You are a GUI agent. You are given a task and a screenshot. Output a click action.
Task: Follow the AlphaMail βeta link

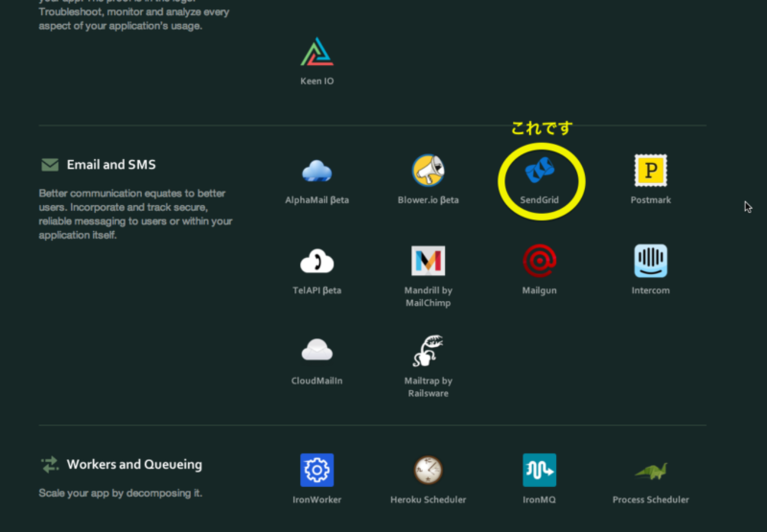(x=317, y=200)
